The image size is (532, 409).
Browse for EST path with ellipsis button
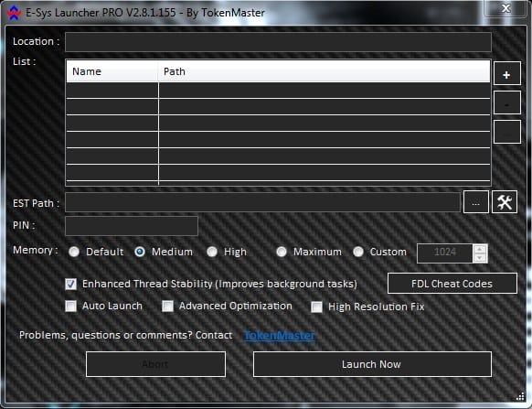coord(475,202)
